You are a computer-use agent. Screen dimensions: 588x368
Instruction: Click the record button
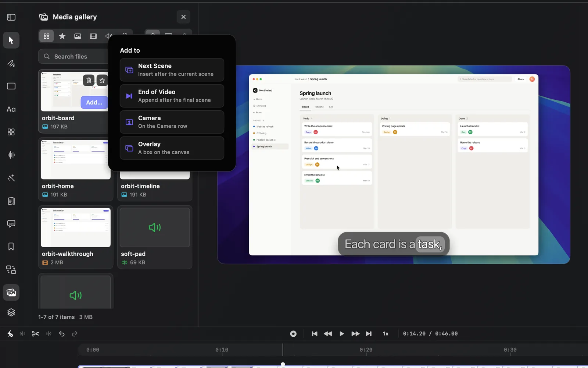pos(293,334)
